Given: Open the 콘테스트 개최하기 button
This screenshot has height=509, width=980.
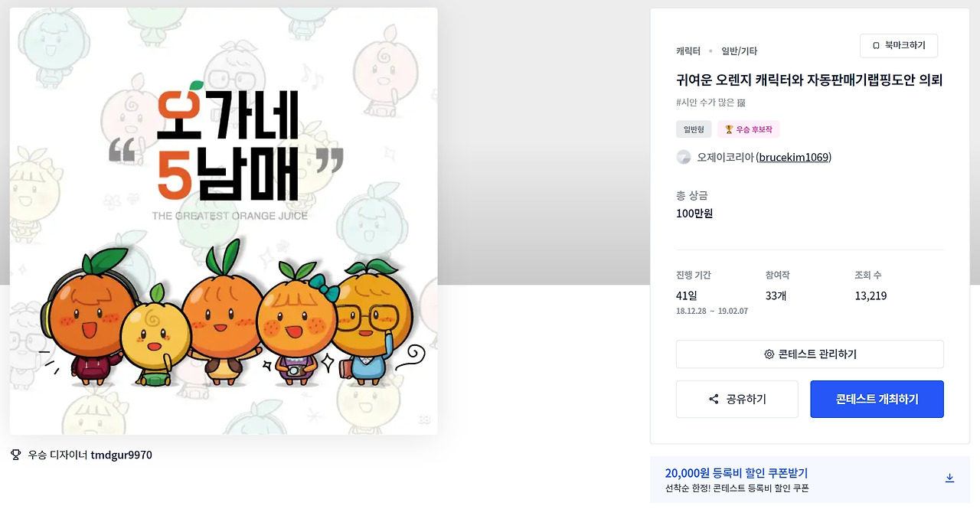Looking at the screenshot, I should 877,400.
